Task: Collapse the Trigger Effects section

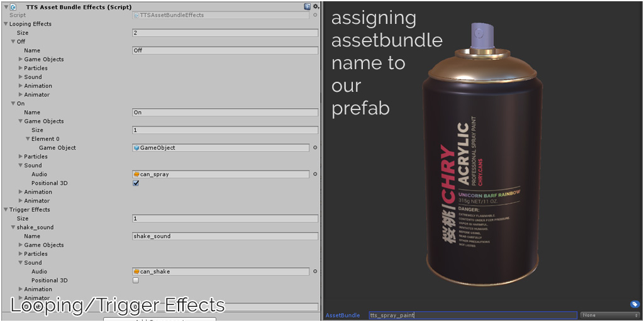Action: click(6, 209)
